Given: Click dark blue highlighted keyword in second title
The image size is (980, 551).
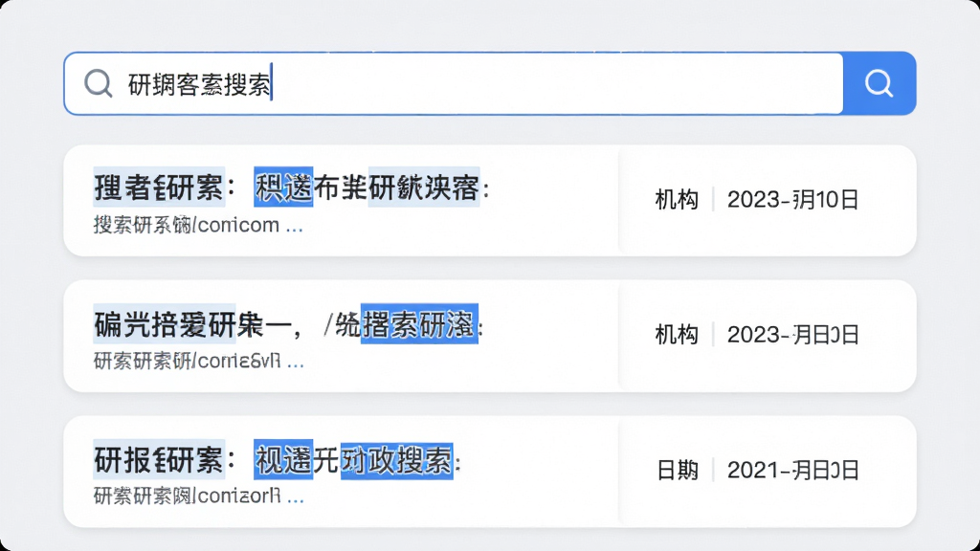Looking at the screenshot, I should (419, 323).
